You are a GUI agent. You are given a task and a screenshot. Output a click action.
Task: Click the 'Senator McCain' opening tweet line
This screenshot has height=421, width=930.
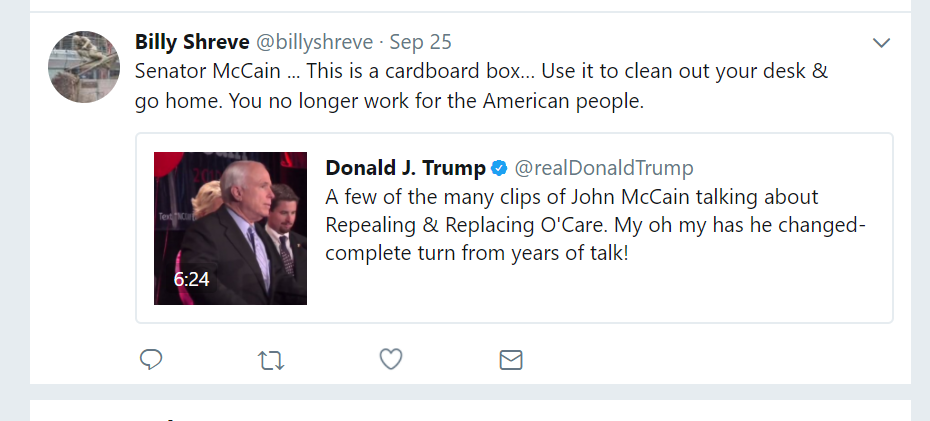208,72
